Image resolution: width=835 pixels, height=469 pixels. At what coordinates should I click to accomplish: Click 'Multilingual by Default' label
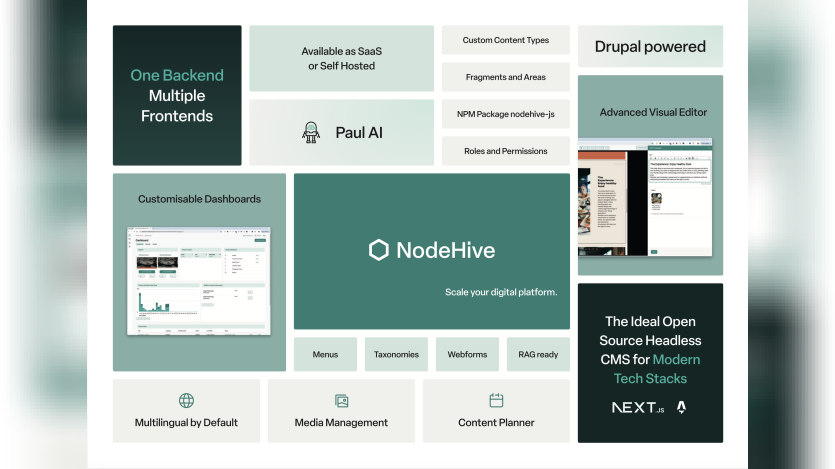(x=186, y=423)
